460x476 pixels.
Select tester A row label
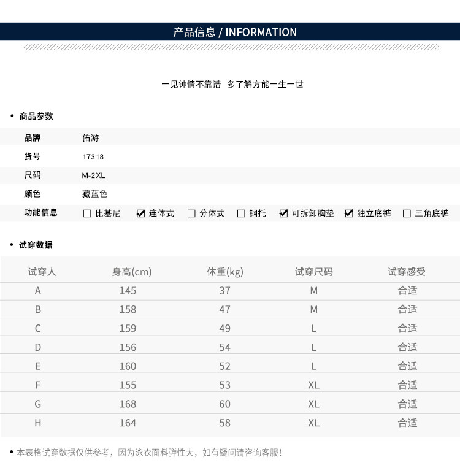pyautogui.click(x=37, y=291)
